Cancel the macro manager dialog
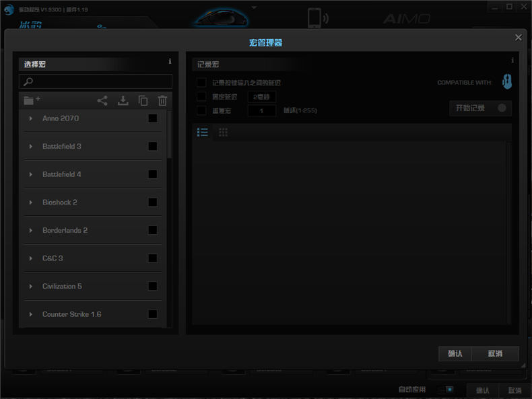Screen dimensions: 532x399 click(495, 353)
